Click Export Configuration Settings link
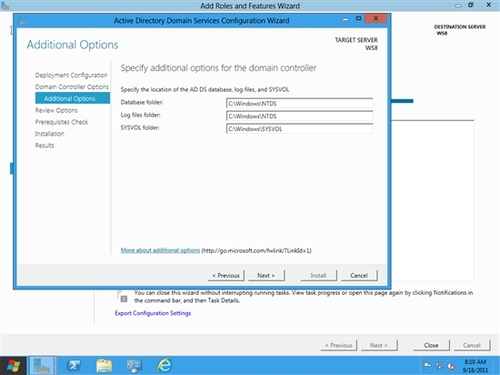The width and height of the screenshot is (500, 375). coord(153,313)
